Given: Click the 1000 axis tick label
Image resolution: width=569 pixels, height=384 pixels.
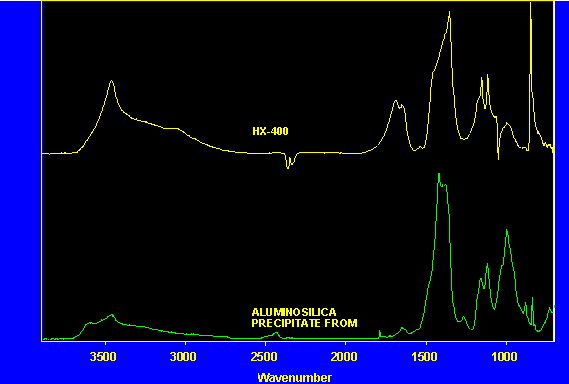Looking at the screenshot, I should click(504, 357).
